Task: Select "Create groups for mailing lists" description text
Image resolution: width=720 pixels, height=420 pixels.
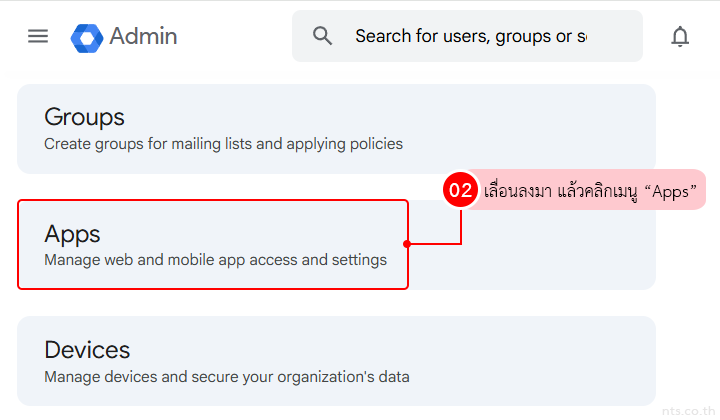Action: 223,144
